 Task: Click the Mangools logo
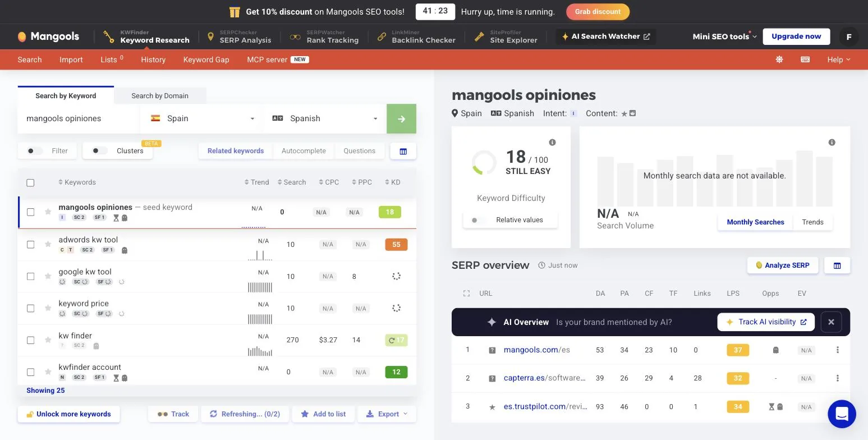click(48, 36)
